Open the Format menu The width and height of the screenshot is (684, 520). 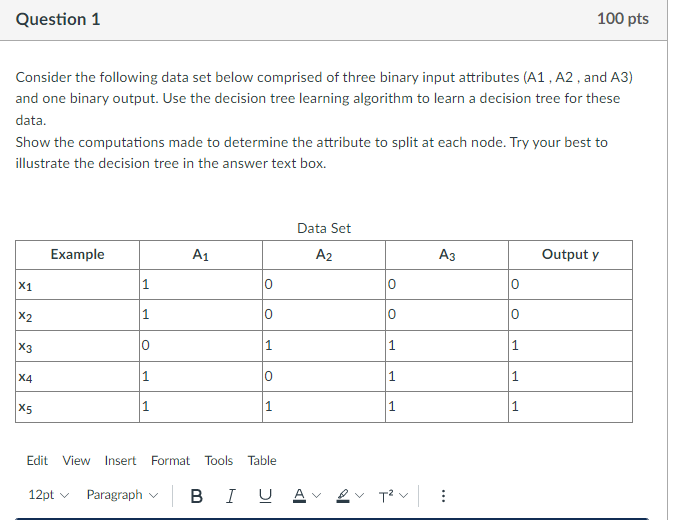[x=171, y=461]
